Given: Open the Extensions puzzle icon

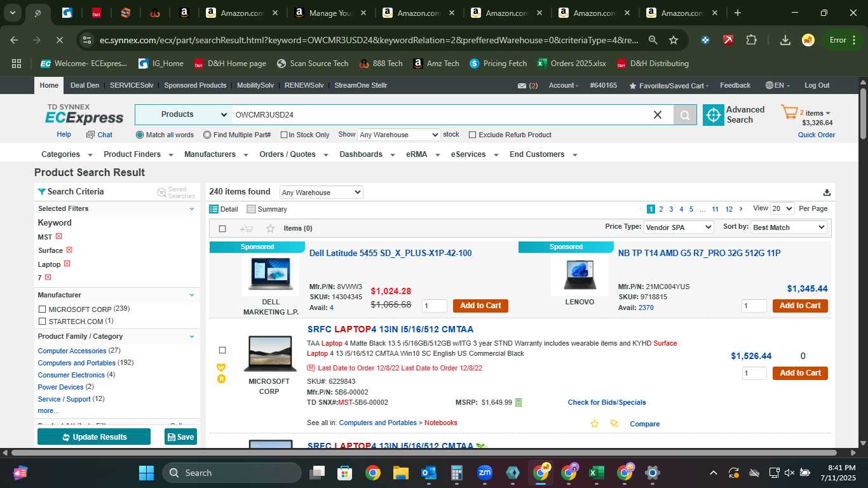Looking at the screenshot, I should [x=752, y=40].
